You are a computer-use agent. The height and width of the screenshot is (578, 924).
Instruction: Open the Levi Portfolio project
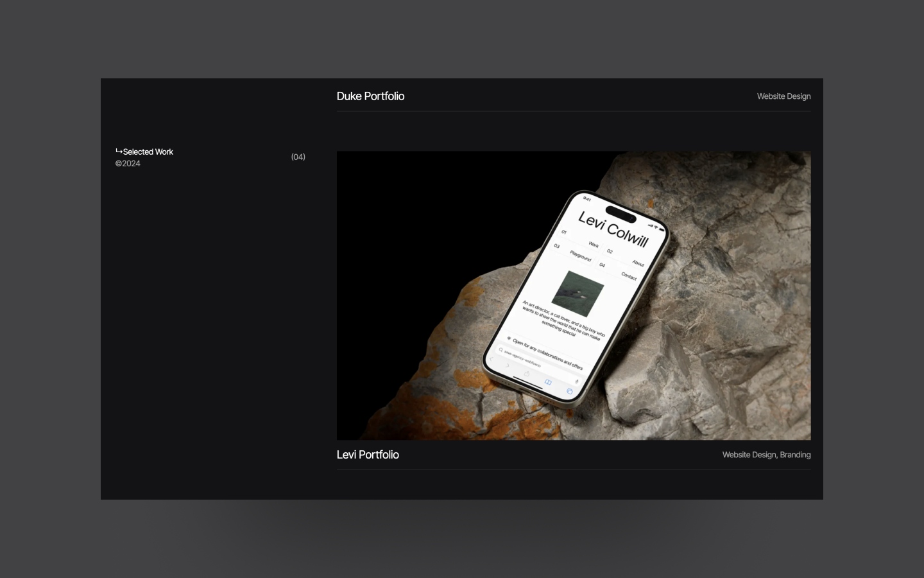click(x=368, y=455)
